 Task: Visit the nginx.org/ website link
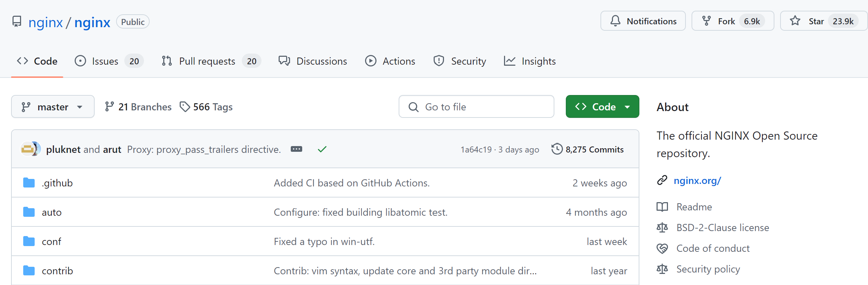point(697,181)
